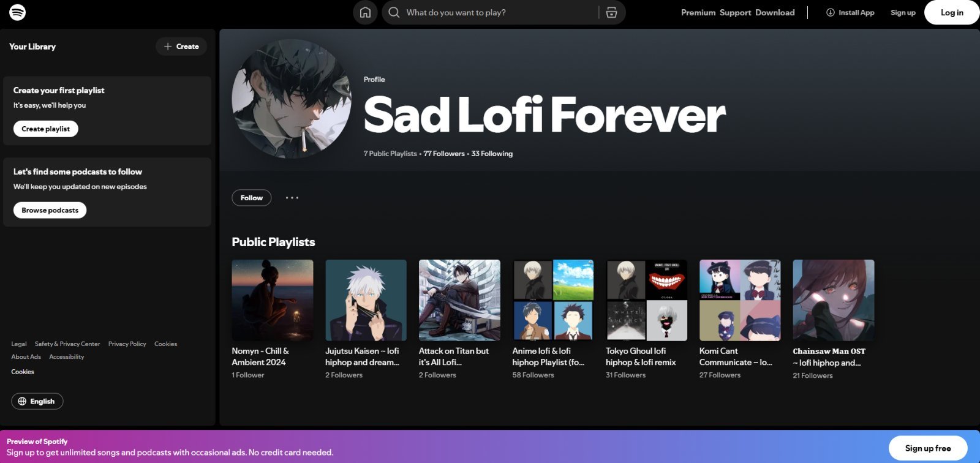Click 'Nomyn - Chill & Ambient 2024' title
Viewport: 980px width, 463px height.
click(x=260, y=356)
